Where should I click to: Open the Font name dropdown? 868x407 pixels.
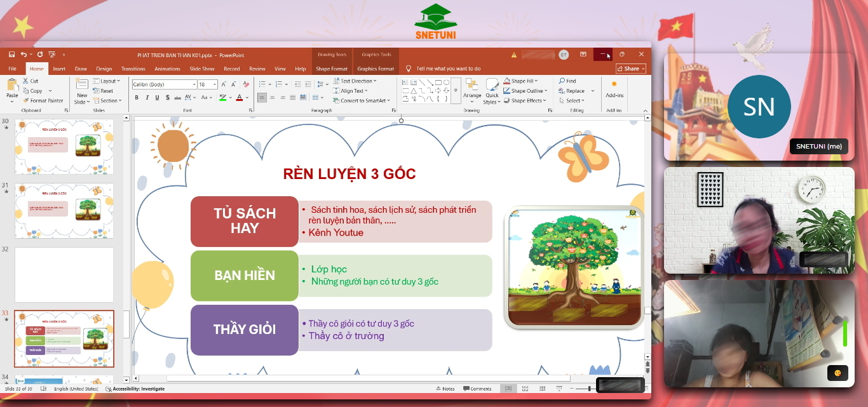195,84
